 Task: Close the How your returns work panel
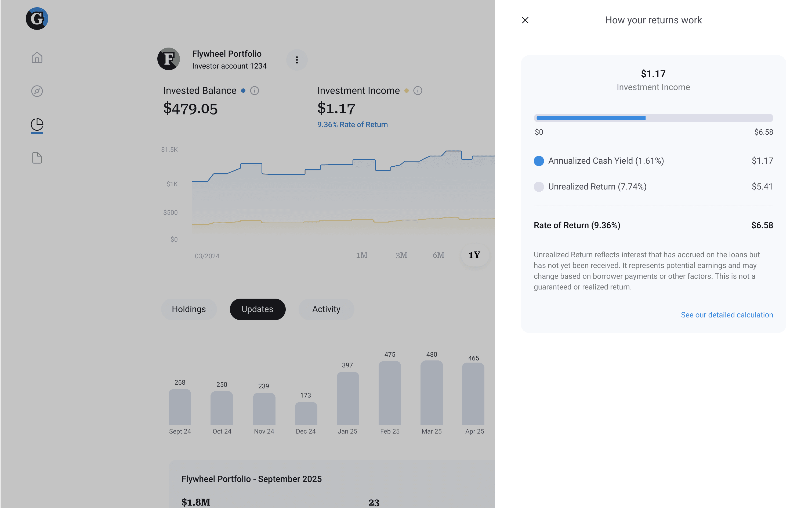click(525, 20)
